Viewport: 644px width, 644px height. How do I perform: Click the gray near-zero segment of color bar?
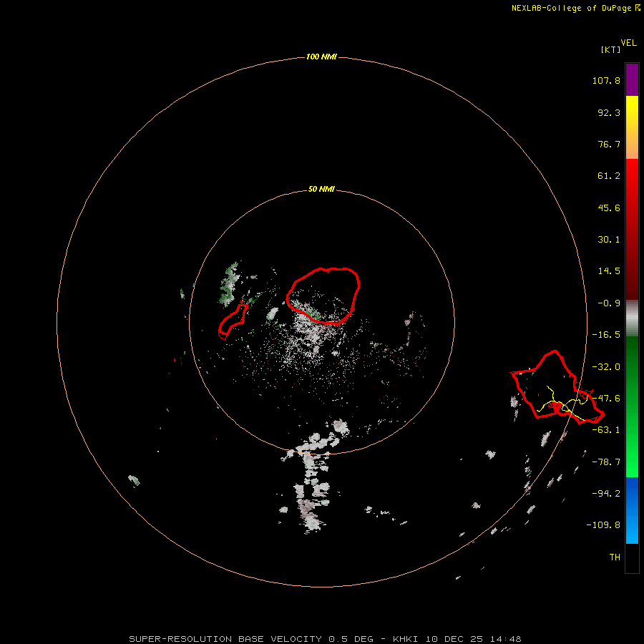click(632, 318)
